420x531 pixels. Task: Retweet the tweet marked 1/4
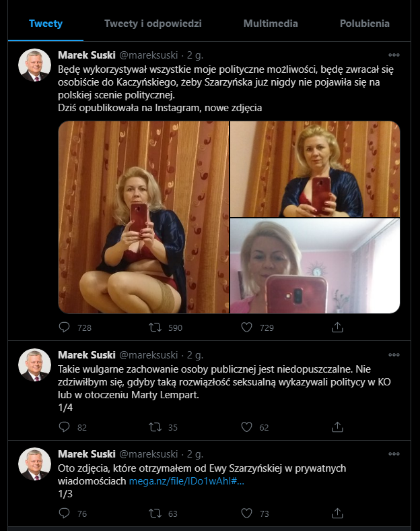point(155,427)
